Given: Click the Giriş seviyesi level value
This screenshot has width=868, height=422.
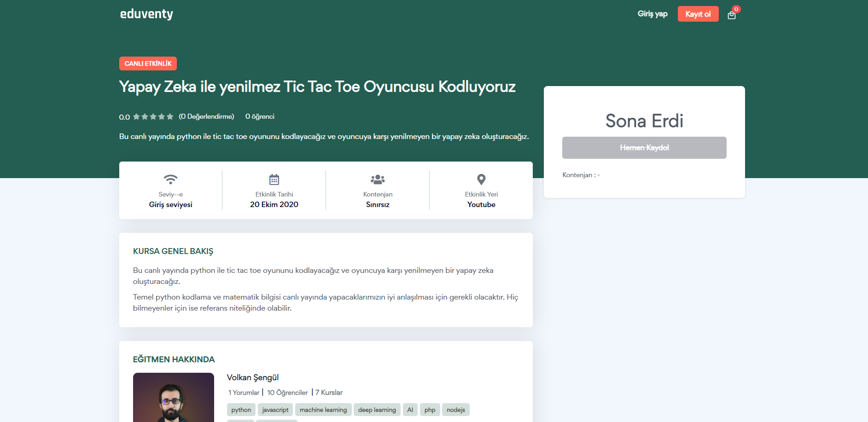Looking at the screenshot, I should point(170,204).
